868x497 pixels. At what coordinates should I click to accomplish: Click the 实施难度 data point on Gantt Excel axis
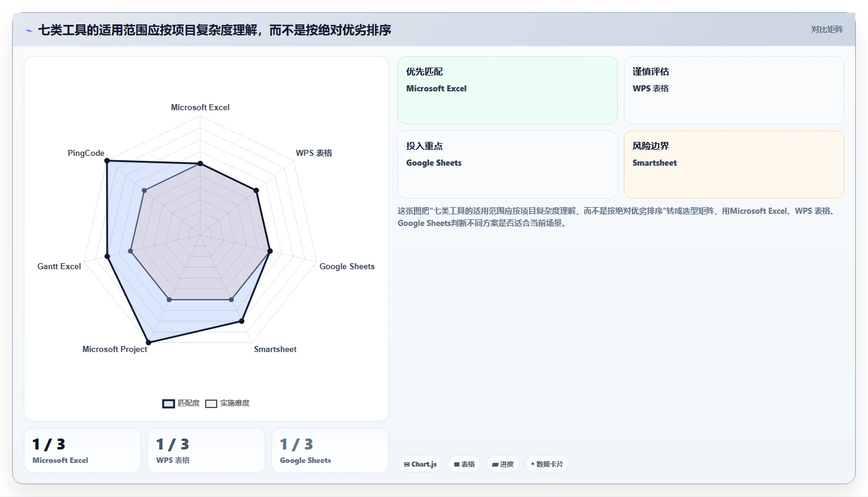point(130,251)
